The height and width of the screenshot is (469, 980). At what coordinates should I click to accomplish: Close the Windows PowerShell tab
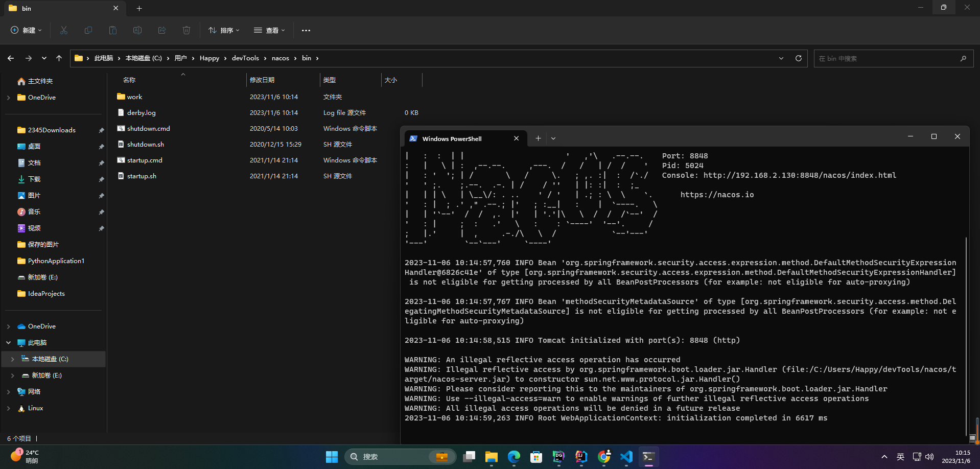coord(517,138)
